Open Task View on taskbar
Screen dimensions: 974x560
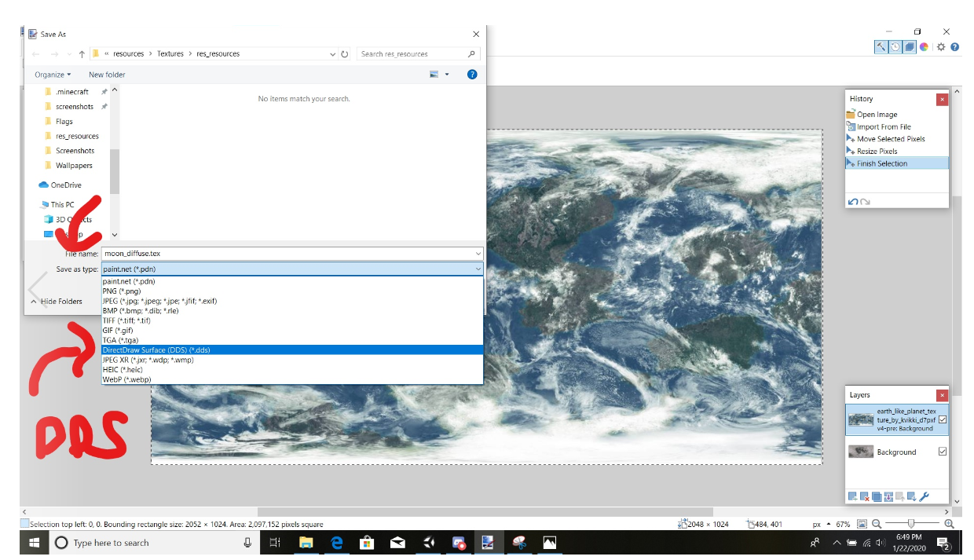click(275, 543)
